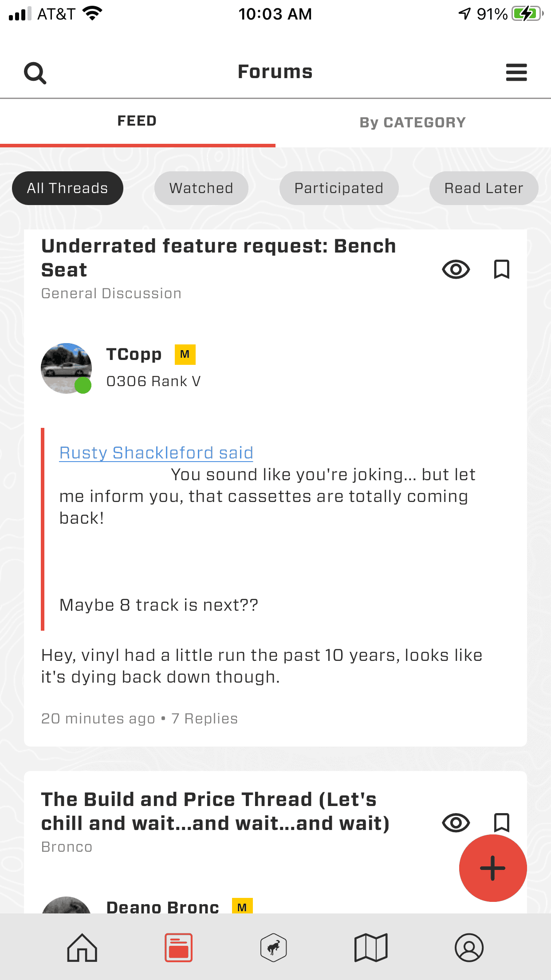Open the Profile icon in bottom bar

pyautogui.click(x=469, y=948)
